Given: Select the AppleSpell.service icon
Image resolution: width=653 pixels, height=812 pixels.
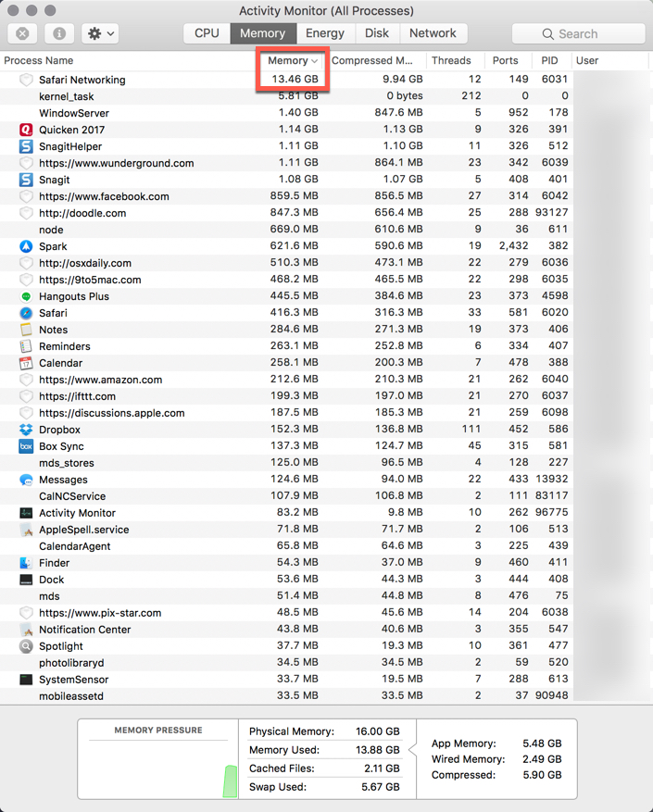Looking at the screenshot, I should point(26,530).
